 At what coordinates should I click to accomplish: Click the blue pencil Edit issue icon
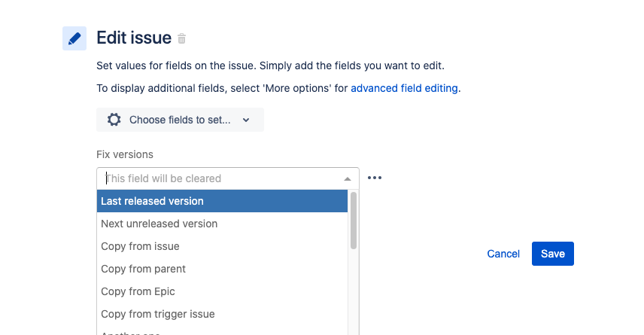[74, 38]
